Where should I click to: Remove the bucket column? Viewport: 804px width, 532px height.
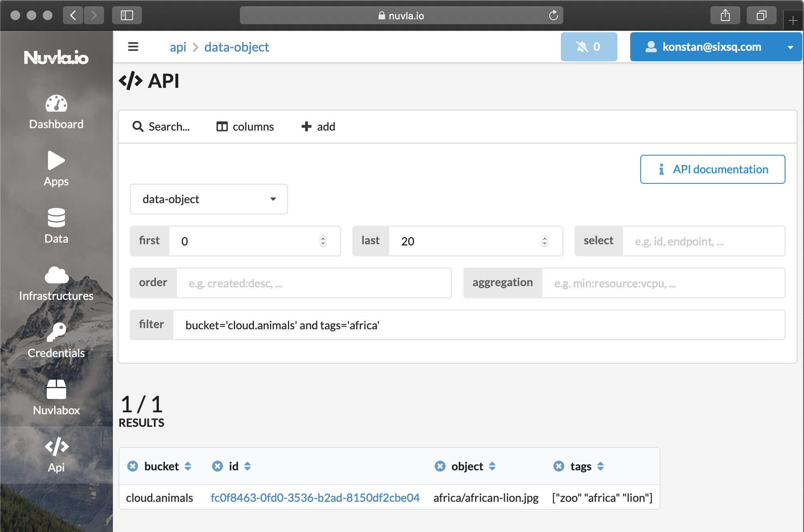(x=133, y=466)
